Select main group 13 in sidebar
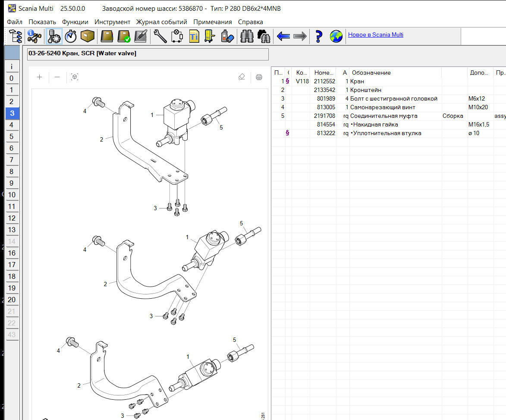The height and width of the screenshot is (420, 506). click(12, 230)
